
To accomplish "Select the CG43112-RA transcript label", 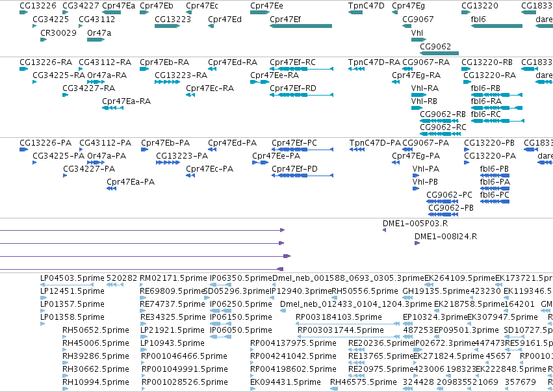I will pyautogui.click(x=105, y=62).
